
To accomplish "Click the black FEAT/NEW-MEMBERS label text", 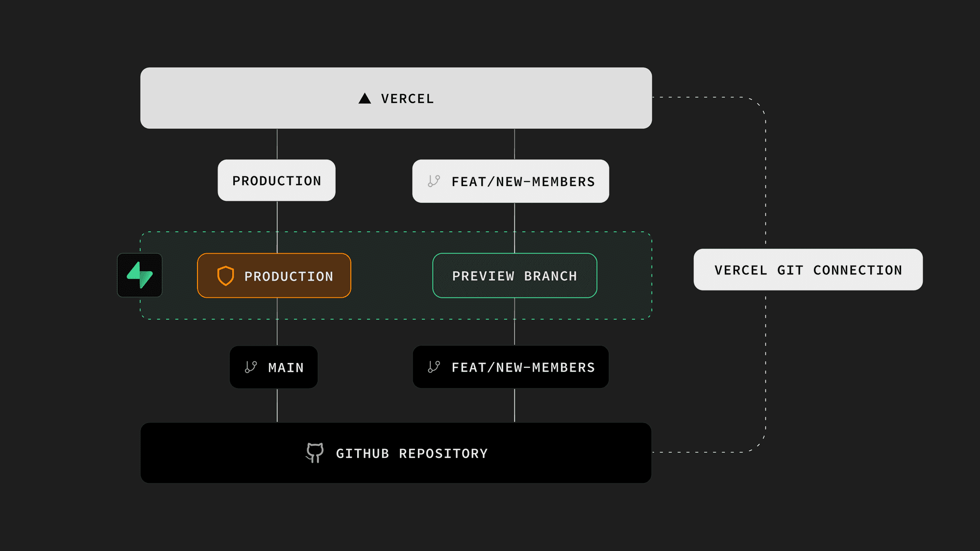I will point(523,367).
